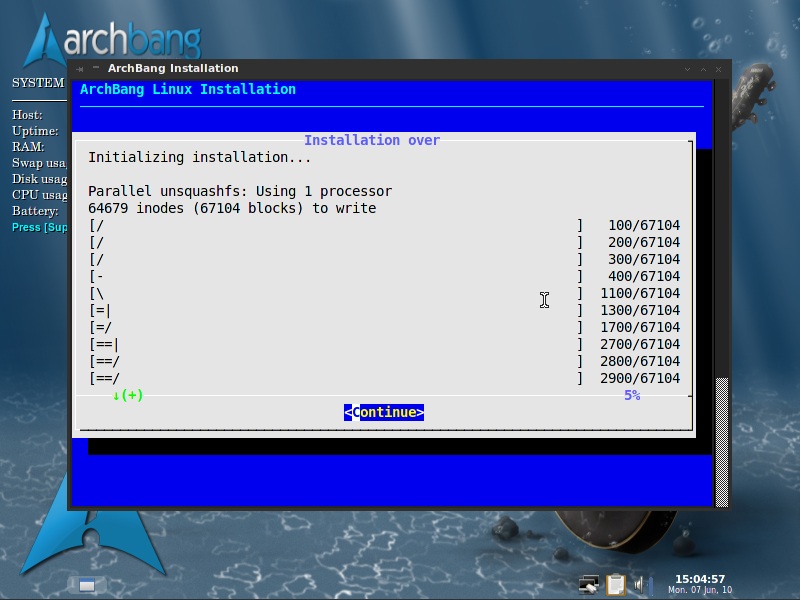Open the clipboard manager tray icon
The width and height of the screenshot is (800, 600).
[x=616, y=585]
